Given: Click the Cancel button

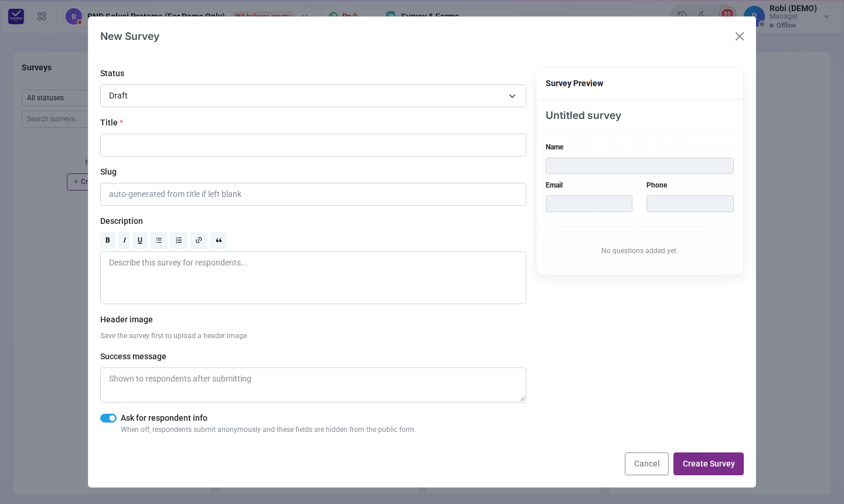Looking at the screenshot, I should (646, 464).
